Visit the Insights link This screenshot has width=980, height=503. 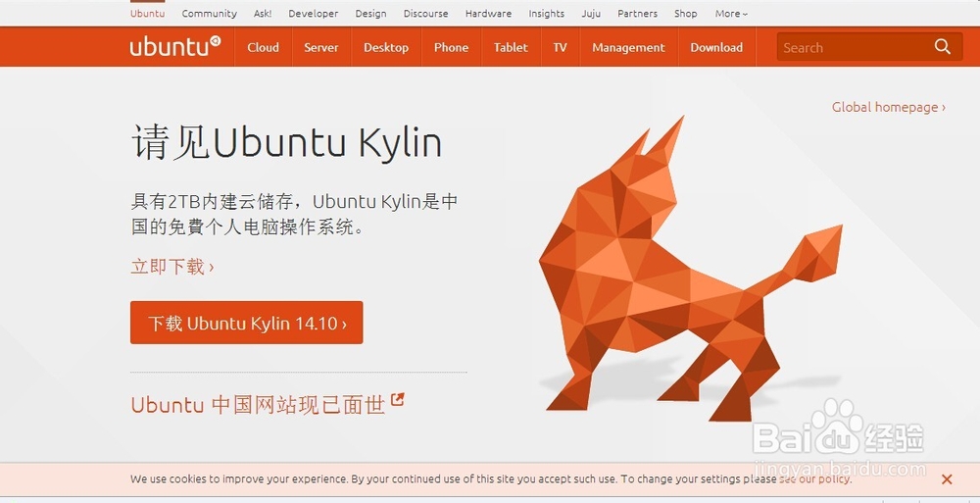[x=546, y=13]
